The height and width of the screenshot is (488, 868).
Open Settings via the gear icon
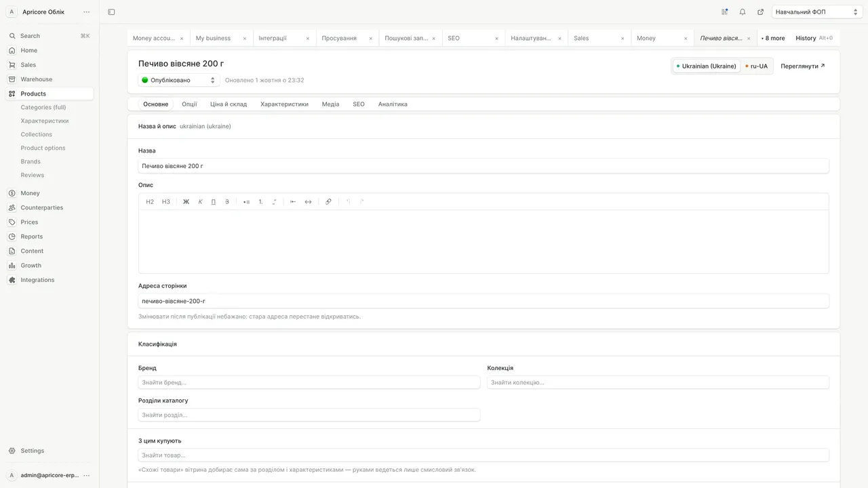click(x=12, y=451)
